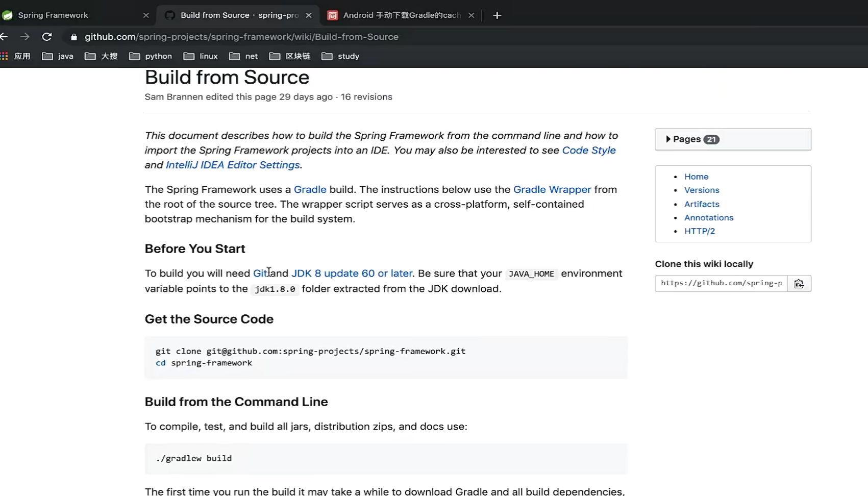Open the python bookmarks folder
The image size is (868, 496).
coord(151,56)
